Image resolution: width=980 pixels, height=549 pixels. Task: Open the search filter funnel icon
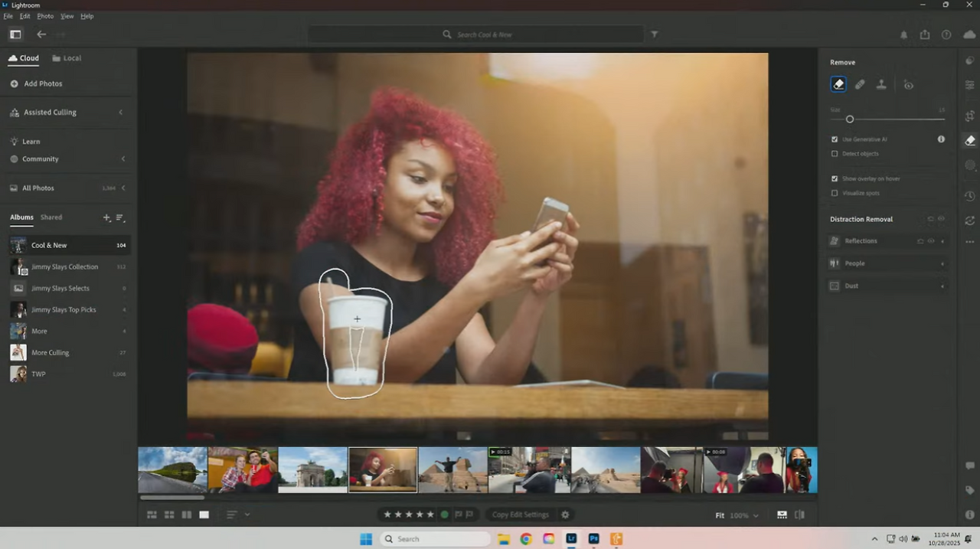(x=654, y=34)
